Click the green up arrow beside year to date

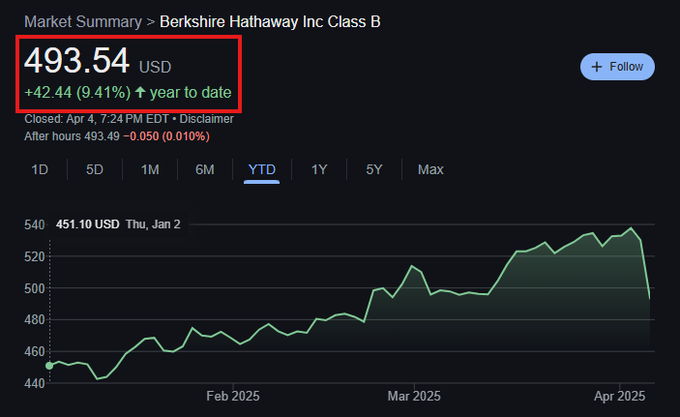tap(141, 93)
